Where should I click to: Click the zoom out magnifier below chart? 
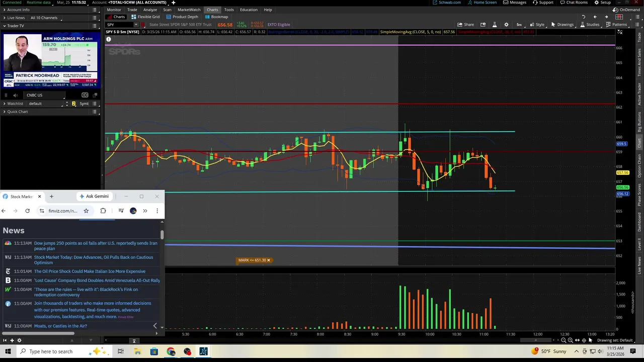pos(563,340)
